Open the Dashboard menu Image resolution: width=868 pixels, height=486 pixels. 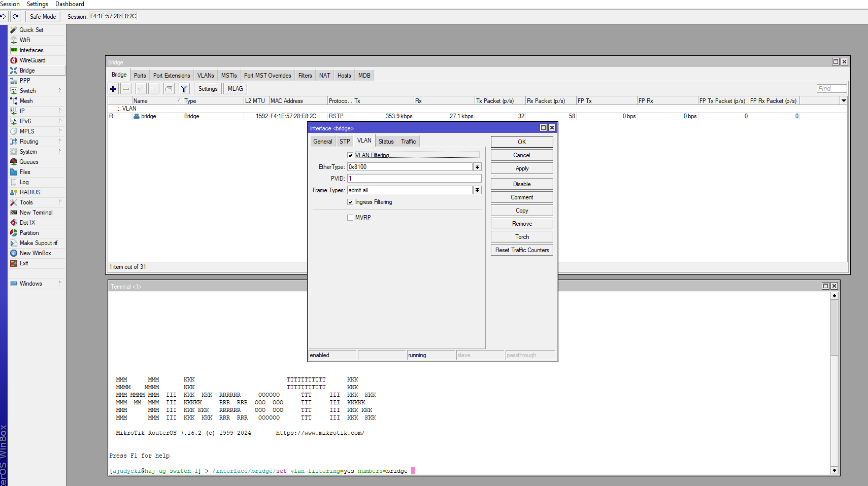70,4
